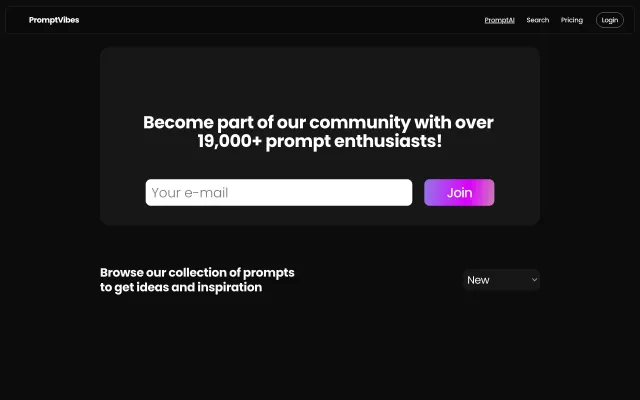
Task: Click empty space in the top navigation bar
Action: coord(300,20)
